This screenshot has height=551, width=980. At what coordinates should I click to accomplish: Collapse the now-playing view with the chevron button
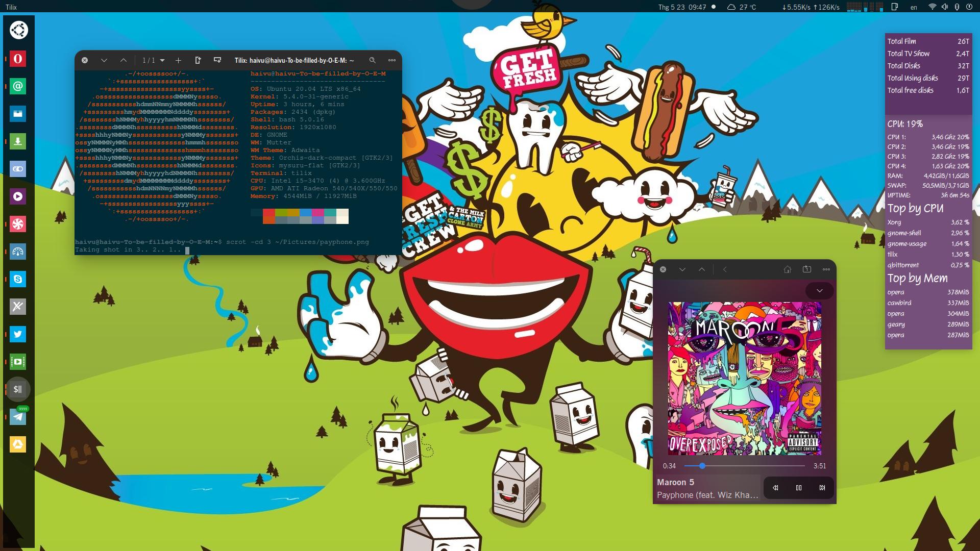click(x=819, y=291)
